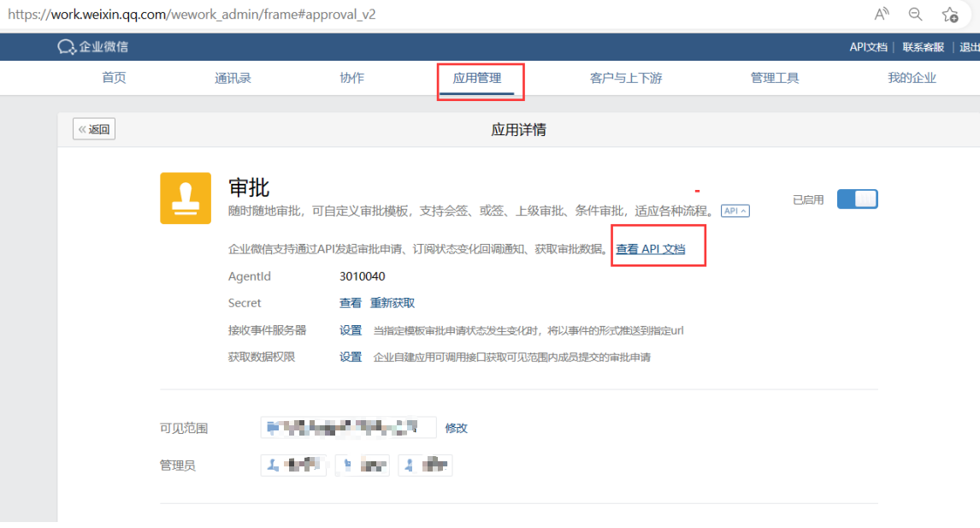This screenshot has width=980, height=528.
Task: Click the 审批 app stamp icon
Action: 186,199
